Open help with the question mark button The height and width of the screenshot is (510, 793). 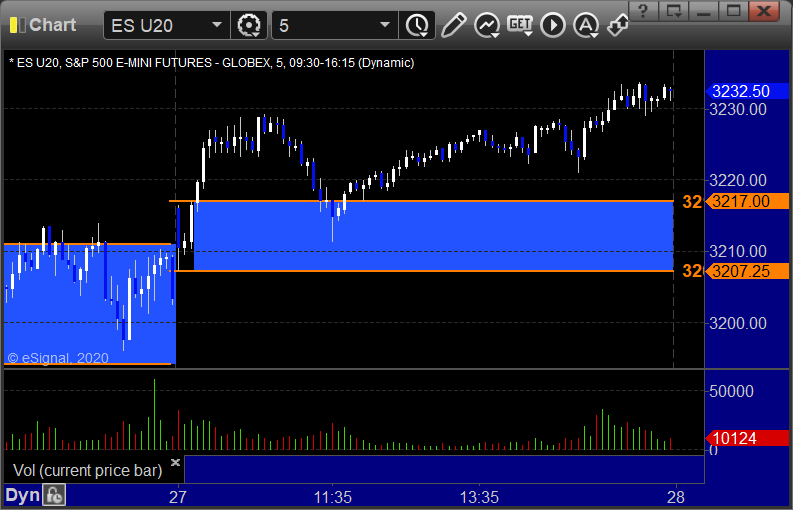(643, 11)
